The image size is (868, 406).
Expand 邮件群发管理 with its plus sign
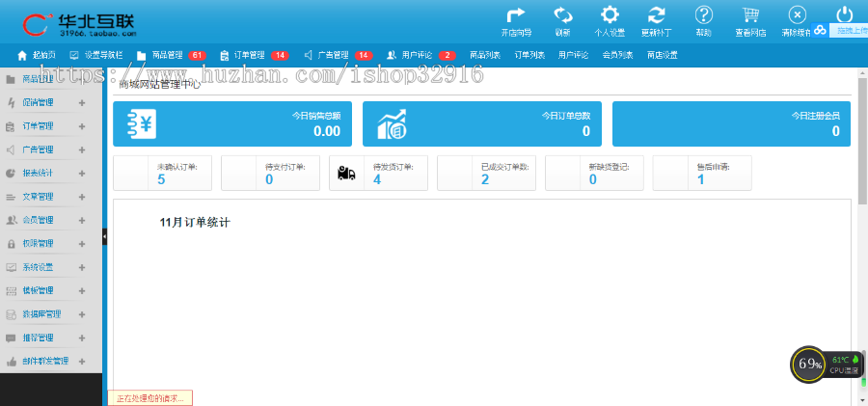point(82,361)
